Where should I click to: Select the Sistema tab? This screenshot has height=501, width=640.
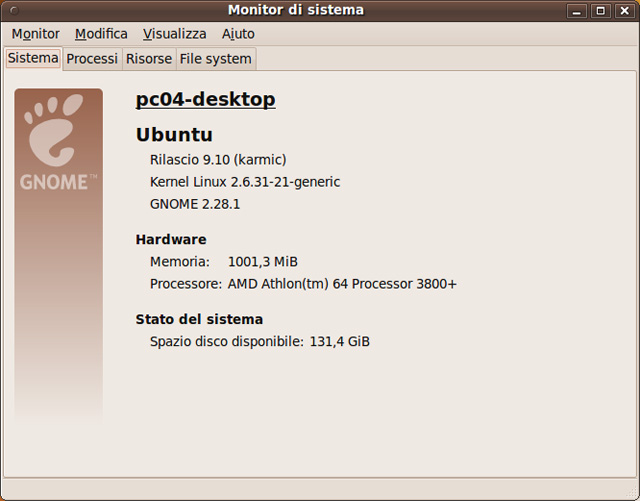click(x=33, y=58)
